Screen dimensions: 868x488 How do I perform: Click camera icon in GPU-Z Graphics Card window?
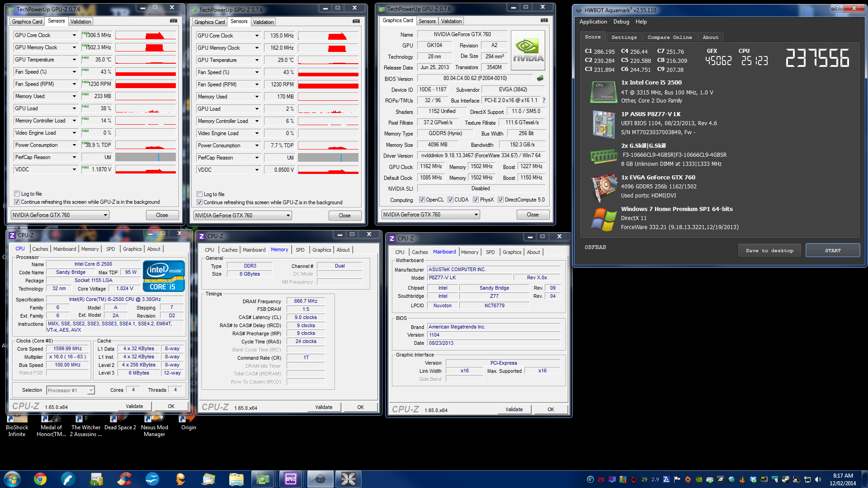coord(544,20)
